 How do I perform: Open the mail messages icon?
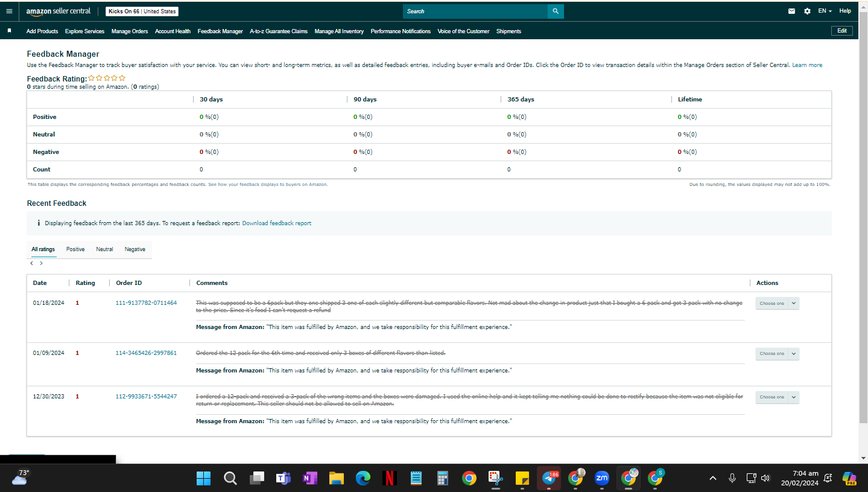(792, 11)
